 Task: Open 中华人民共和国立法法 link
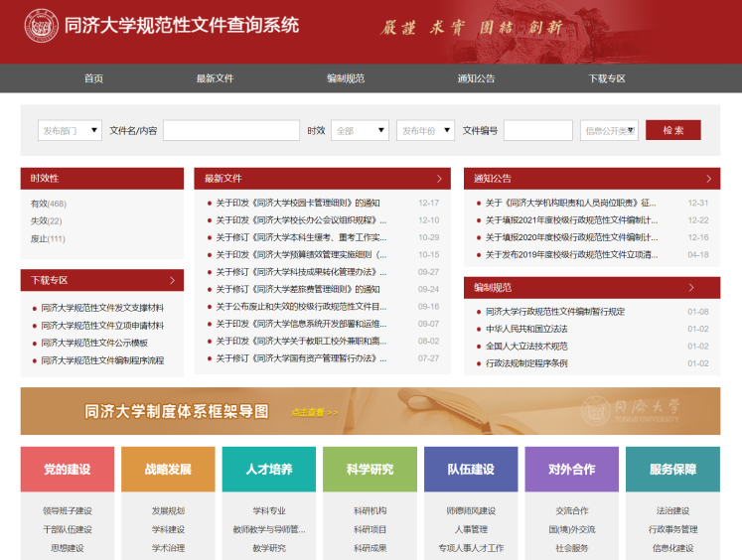tap(526, 329)
